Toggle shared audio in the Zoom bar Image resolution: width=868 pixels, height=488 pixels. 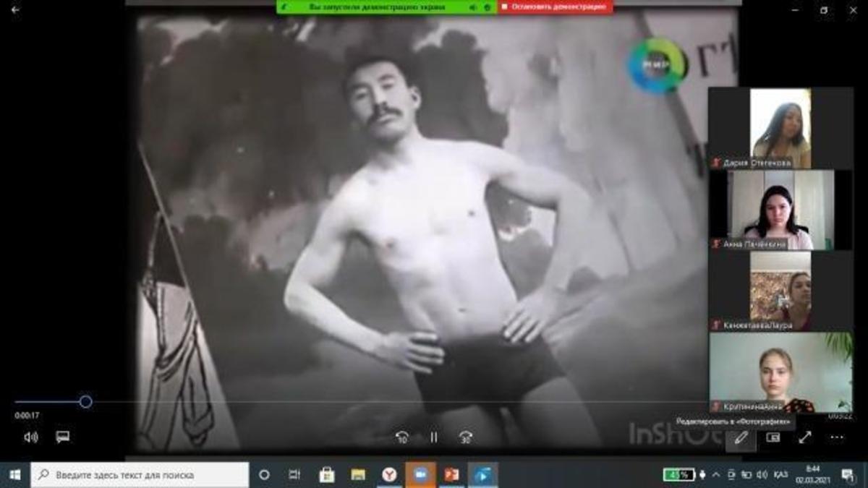point(473,7)
